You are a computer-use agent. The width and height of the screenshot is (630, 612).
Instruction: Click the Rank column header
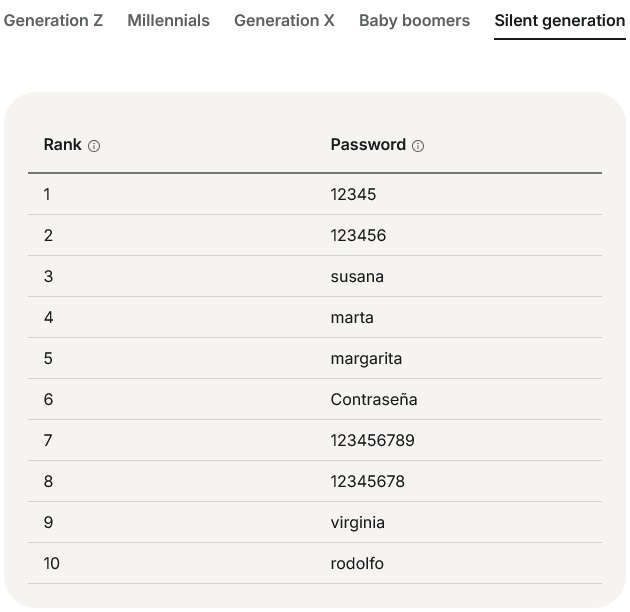[62, 145]
